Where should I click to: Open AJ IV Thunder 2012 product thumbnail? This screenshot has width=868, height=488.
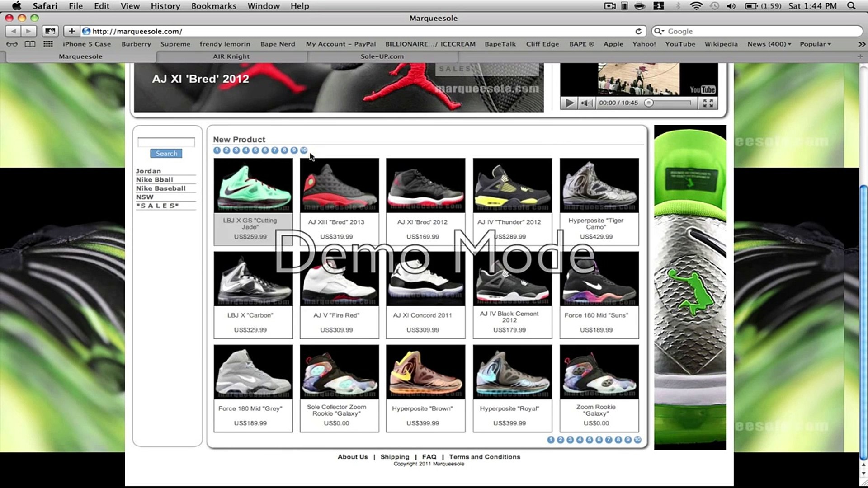point(512,185)
